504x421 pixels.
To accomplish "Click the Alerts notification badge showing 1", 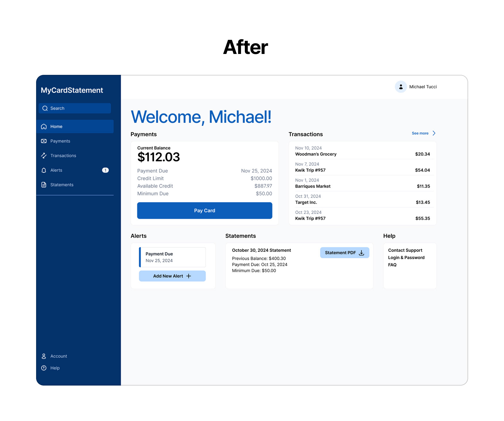I will click(x=105, y=170).
